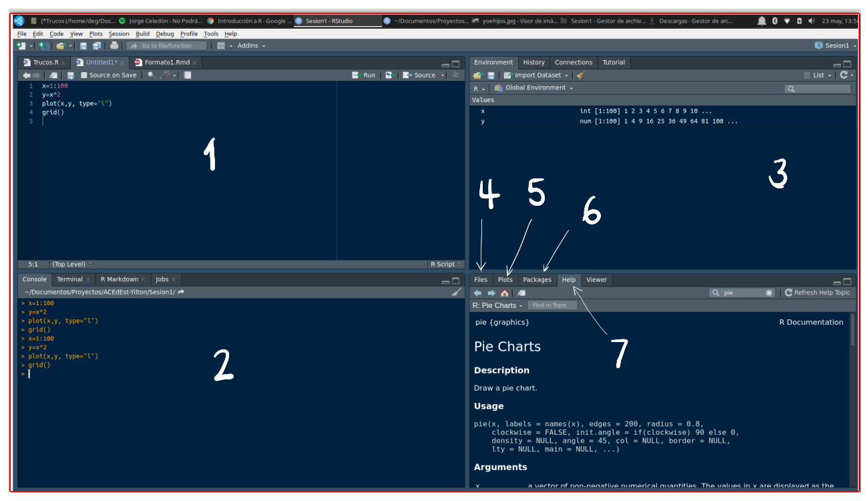868x501 pixels.
Task: Click the save workspace icon in Environment pane
Action: [491, 75]
